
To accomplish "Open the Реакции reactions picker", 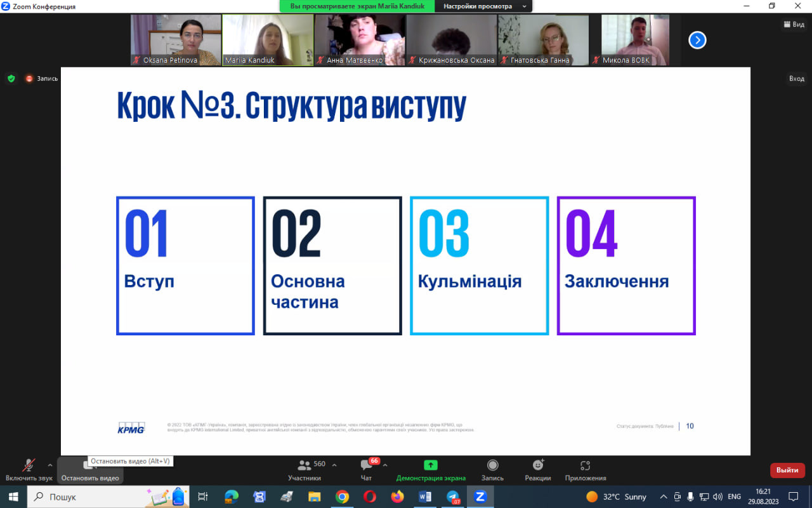I will pos(538,470).
